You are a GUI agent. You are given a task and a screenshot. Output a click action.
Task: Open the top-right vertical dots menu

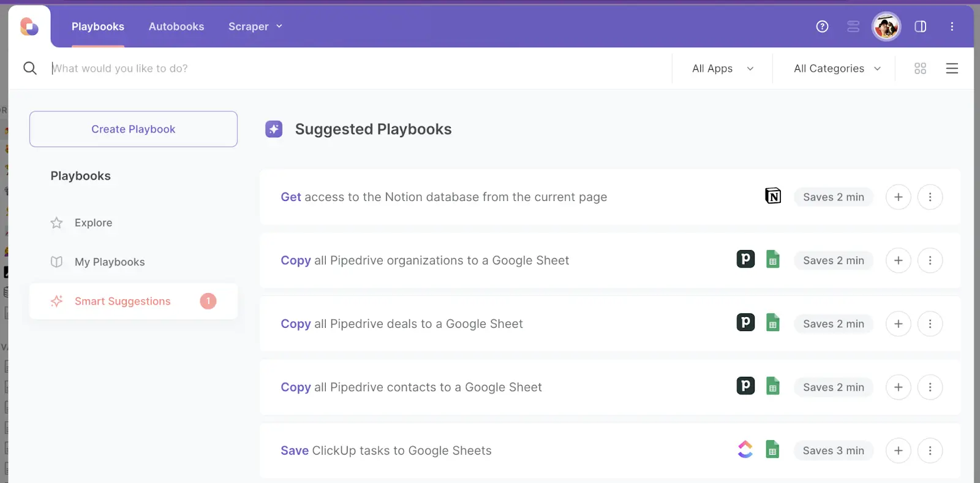[x=952, y=26]
